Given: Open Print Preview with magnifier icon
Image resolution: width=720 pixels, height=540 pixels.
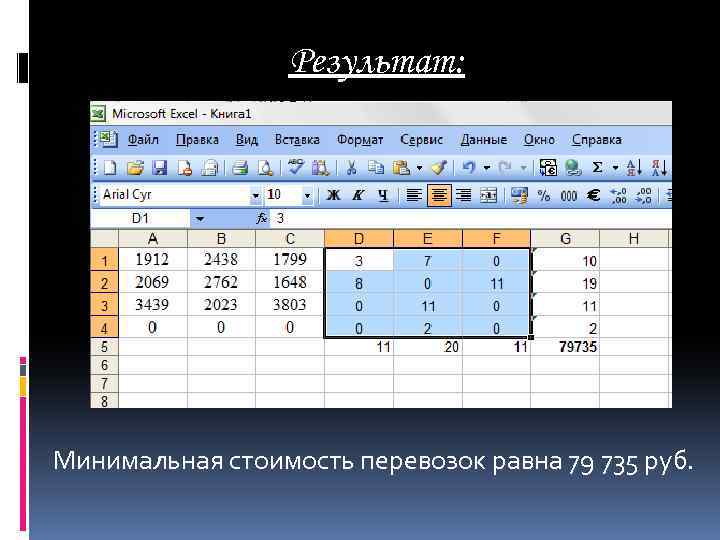Looking at the screenshot, I should click(x=265, y=168).
